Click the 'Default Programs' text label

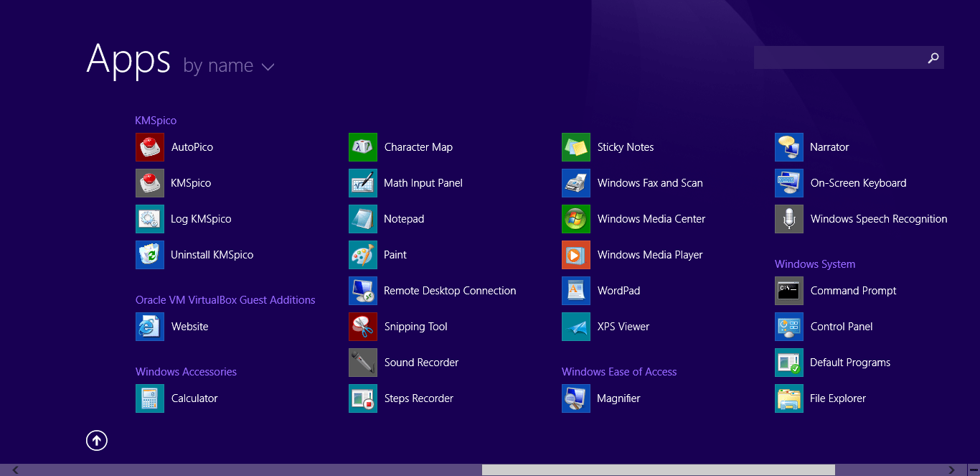pos(850,363)
